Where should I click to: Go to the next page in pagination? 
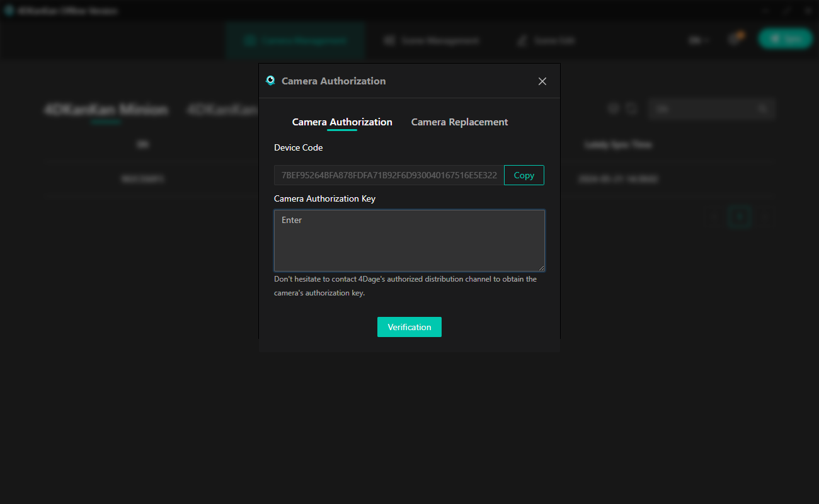[765, 217]
